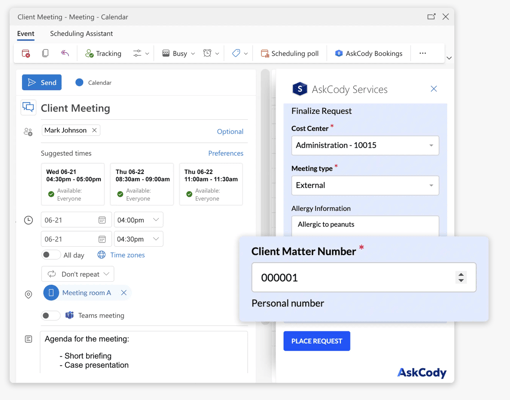Click the Client Matter Number stepper arrows

461,277
